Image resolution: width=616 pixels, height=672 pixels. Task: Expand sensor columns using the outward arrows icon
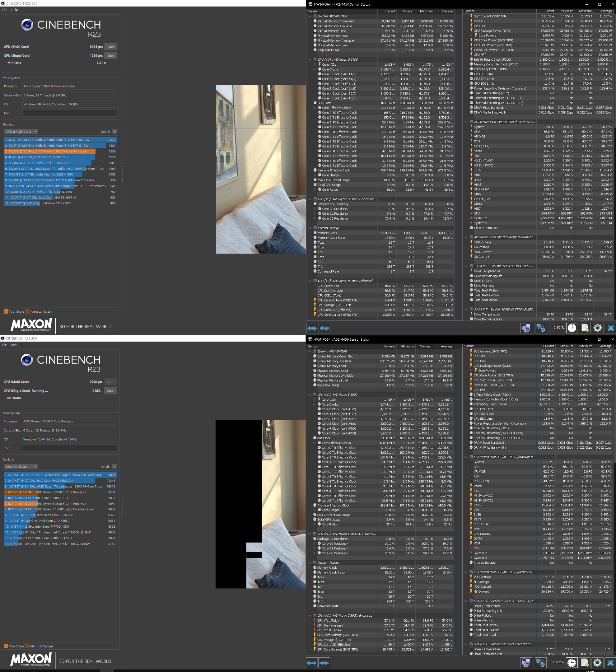312,328
